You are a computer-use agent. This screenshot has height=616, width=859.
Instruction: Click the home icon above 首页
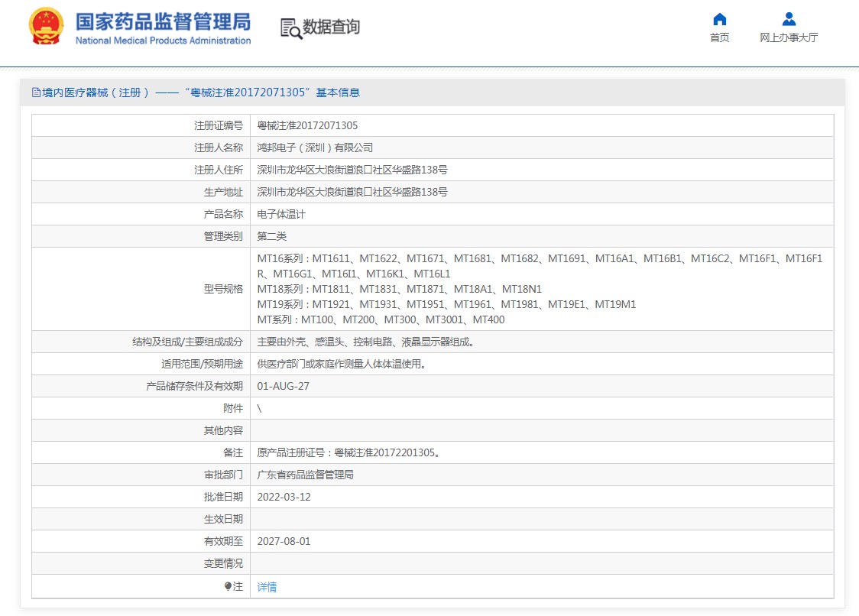pyautogui.click(x=719, y=20)
